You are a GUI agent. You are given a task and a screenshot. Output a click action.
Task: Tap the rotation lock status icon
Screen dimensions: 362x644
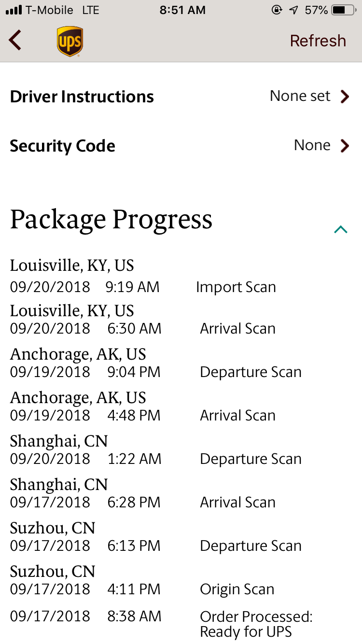[x=277, y=10]
